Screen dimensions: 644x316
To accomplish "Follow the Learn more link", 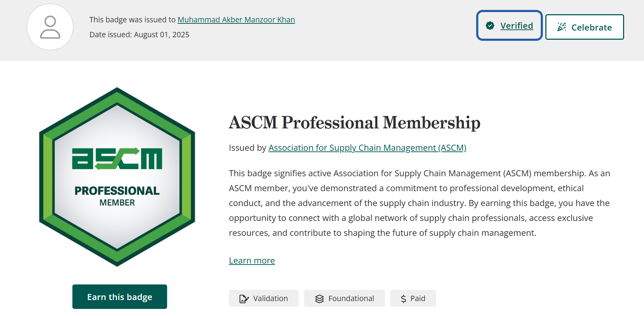I will click(252, 260).
